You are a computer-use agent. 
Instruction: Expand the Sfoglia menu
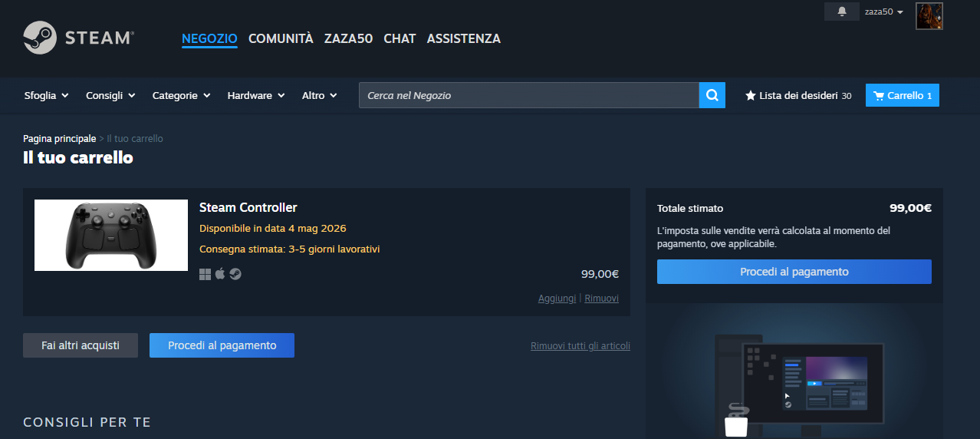pos(47,95)
